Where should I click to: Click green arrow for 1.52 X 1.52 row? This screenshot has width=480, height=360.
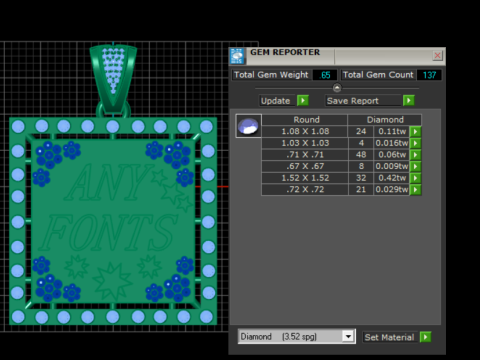pyautogui.click(x=415, y=178)
